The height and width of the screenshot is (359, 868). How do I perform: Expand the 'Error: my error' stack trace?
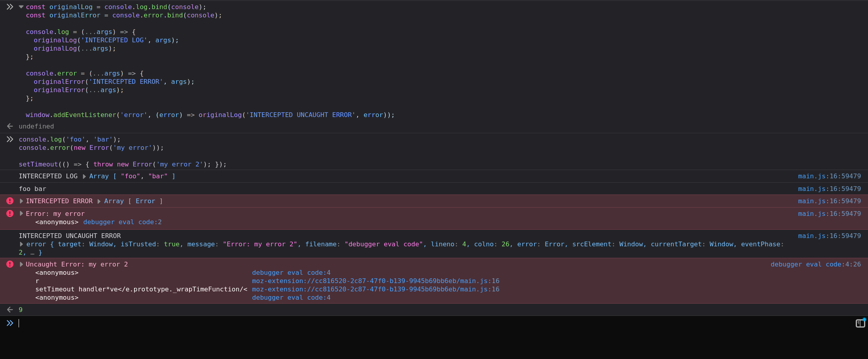tap(21, 214)
